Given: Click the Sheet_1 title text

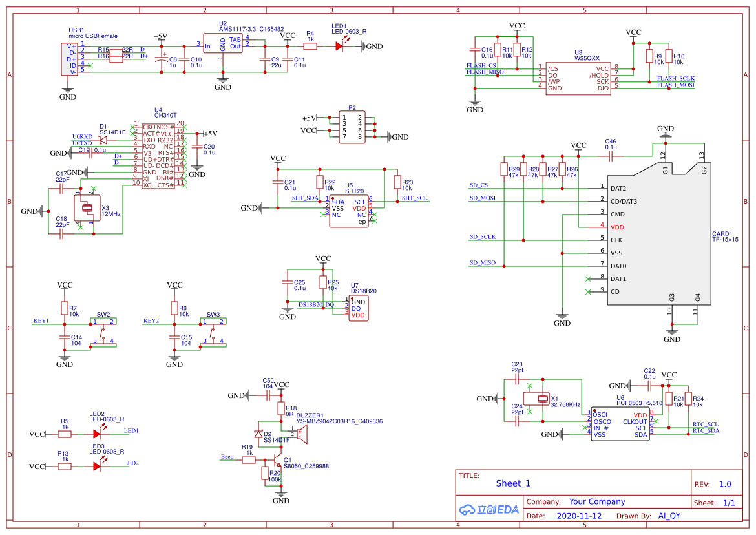Looking at the screenshot, I should (513, 483).
